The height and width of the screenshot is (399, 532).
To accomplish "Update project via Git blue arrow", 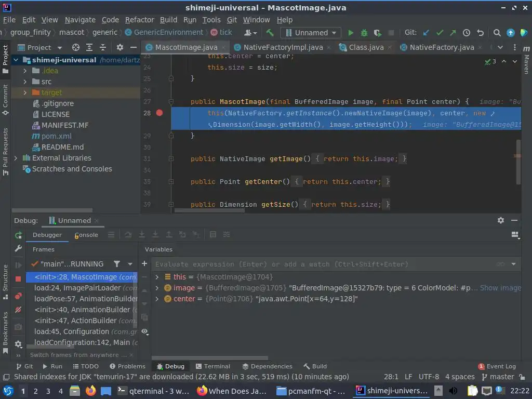I will 426,33.
